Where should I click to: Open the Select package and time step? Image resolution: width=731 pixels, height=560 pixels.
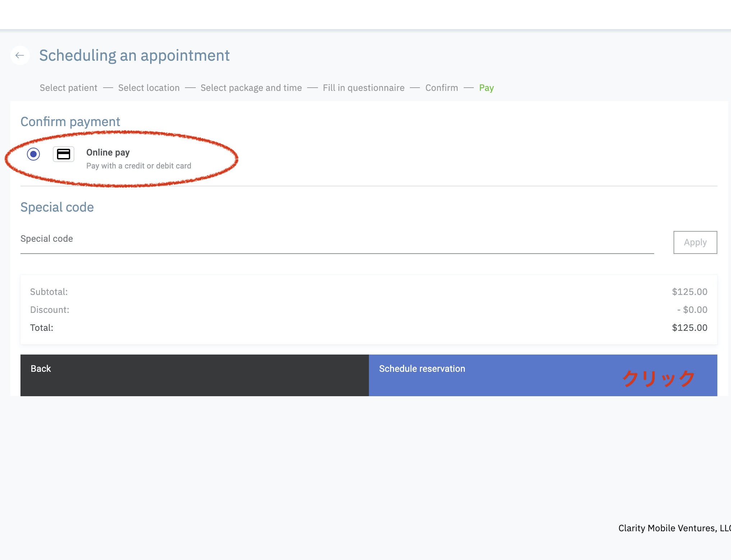251,88
